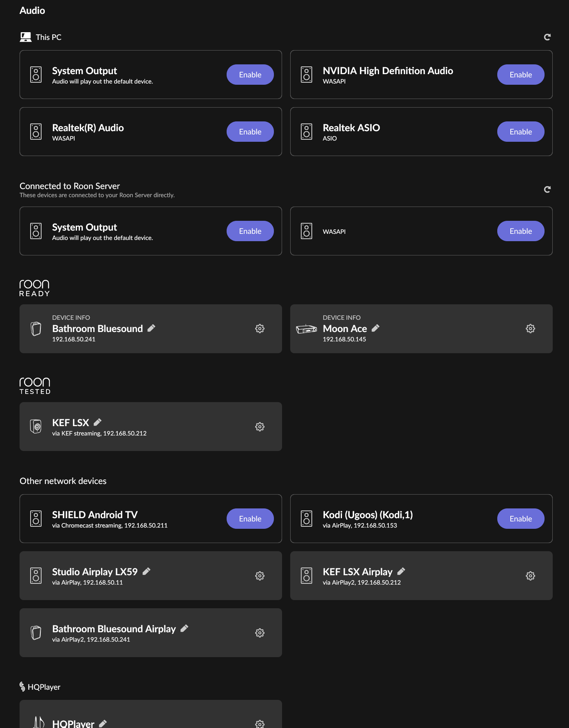Rename Studio Airplay LX59 via pencil icon
This screenshot has height=728, width=569.
pos(146,571)
